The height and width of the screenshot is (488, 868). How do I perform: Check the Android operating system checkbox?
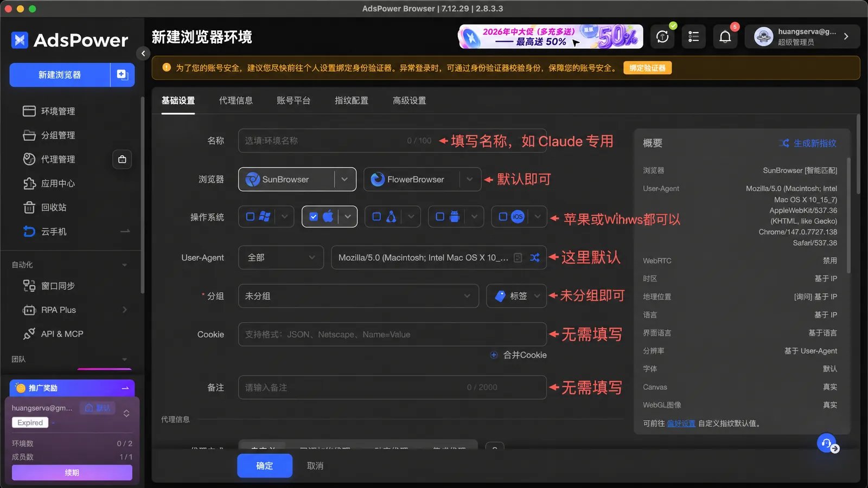click(440, 217)
